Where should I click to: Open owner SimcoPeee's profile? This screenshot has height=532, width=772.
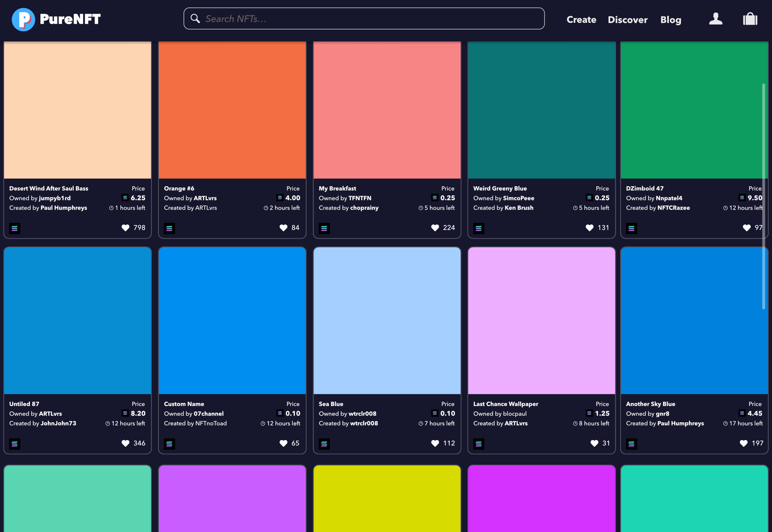click(519, 198)
